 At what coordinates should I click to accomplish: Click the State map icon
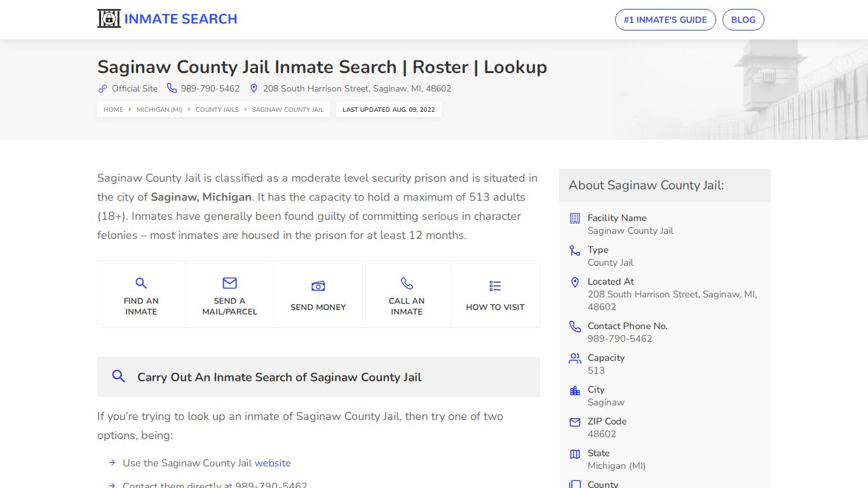(x=575, y=454)
